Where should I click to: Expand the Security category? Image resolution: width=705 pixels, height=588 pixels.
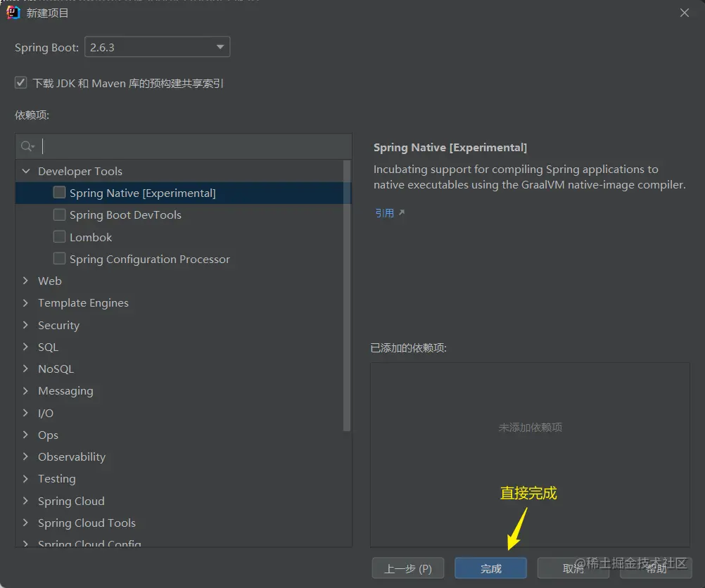tap(25, 324)
